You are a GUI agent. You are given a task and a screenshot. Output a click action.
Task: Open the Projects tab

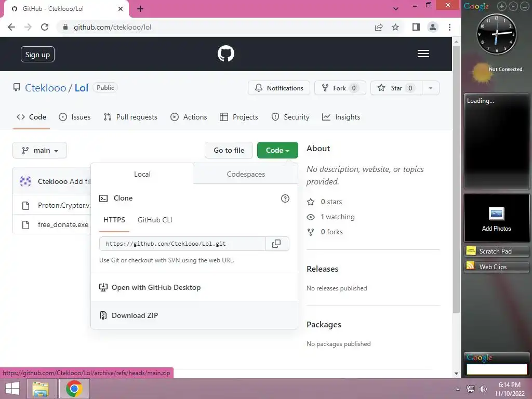239,117
